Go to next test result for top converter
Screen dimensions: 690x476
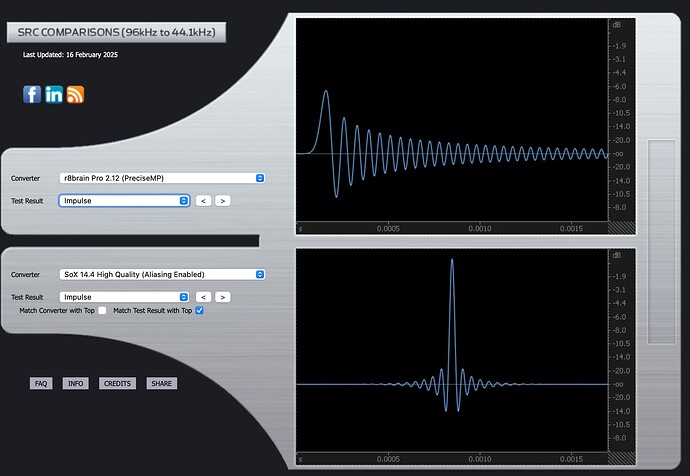tap(223, 201)
